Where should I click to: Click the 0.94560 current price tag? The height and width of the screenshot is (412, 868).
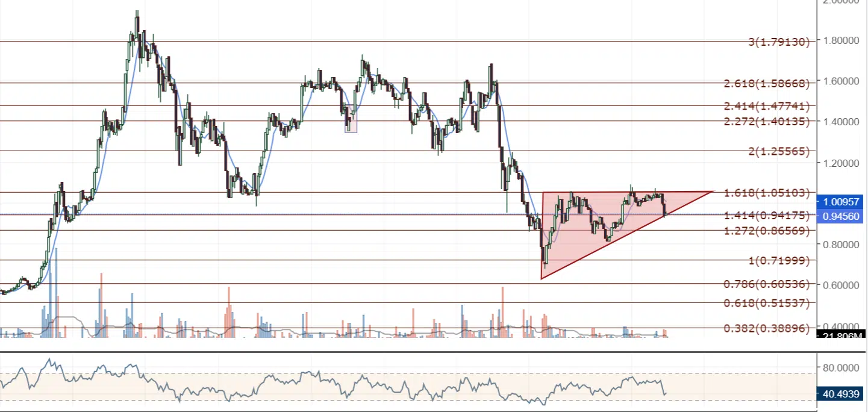[840, 216]
